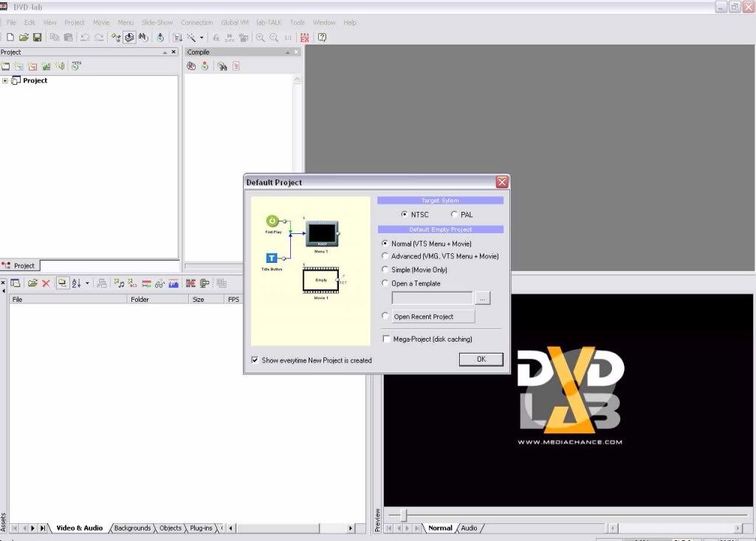The width and height of the screenshot is (756, 541).
Task: Click the open folder icon in the Assets toolbar
Action: click(32, 283)
